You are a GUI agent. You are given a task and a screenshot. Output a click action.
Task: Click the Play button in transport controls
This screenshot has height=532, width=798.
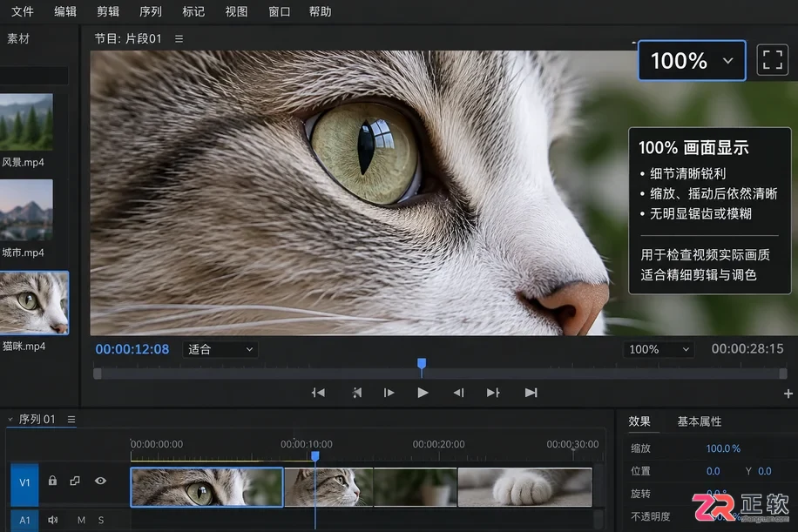point(423,393)
